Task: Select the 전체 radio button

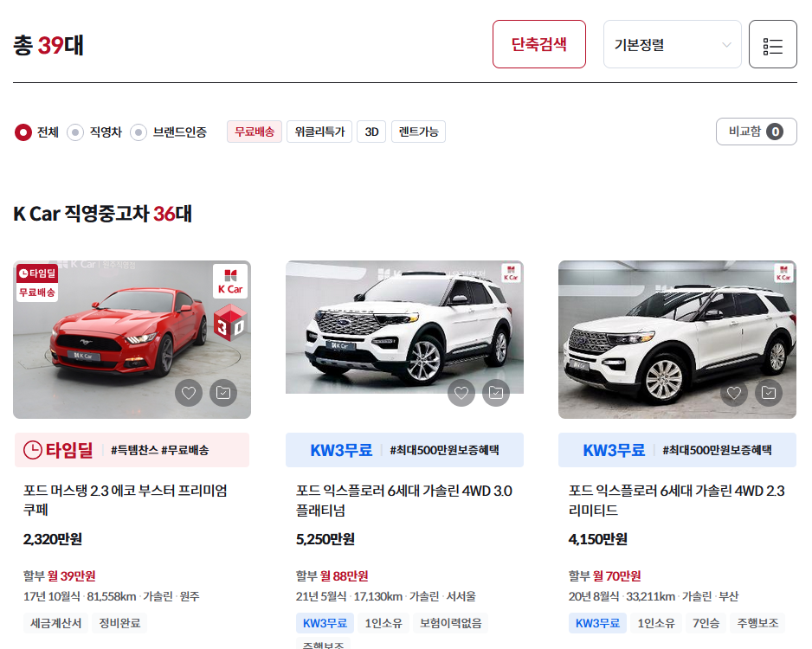Action: (23, 132)
